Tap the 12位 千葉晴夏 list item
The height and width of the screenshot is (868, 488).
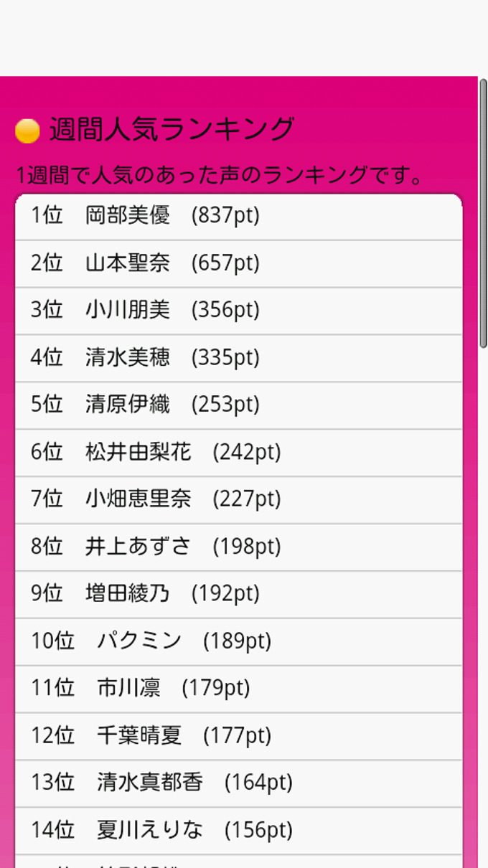[x=238, y=737]
